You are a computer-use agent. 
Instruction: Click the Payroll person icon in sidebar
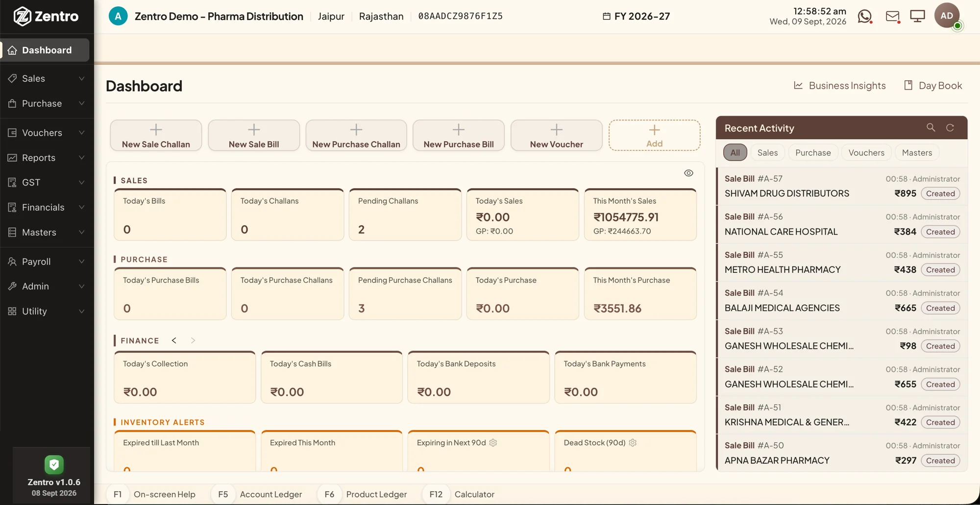[12, 262]
